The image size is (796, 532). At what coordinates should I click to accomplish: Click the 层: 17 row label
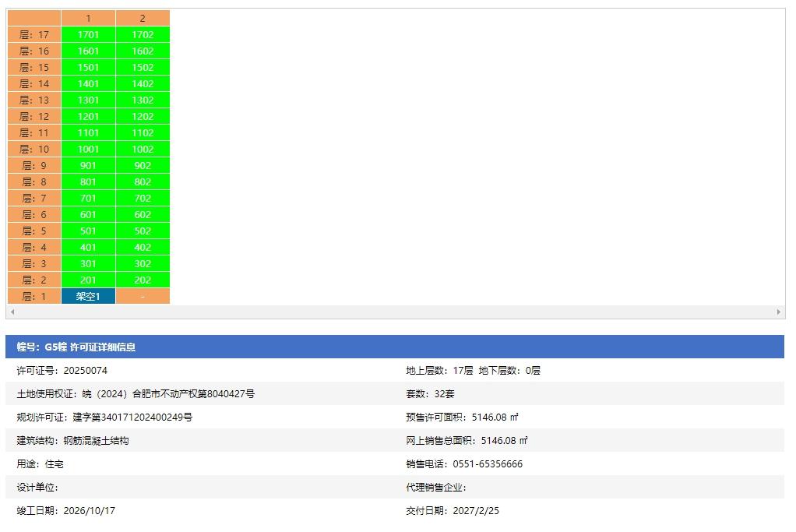click(x=34, y=34)
